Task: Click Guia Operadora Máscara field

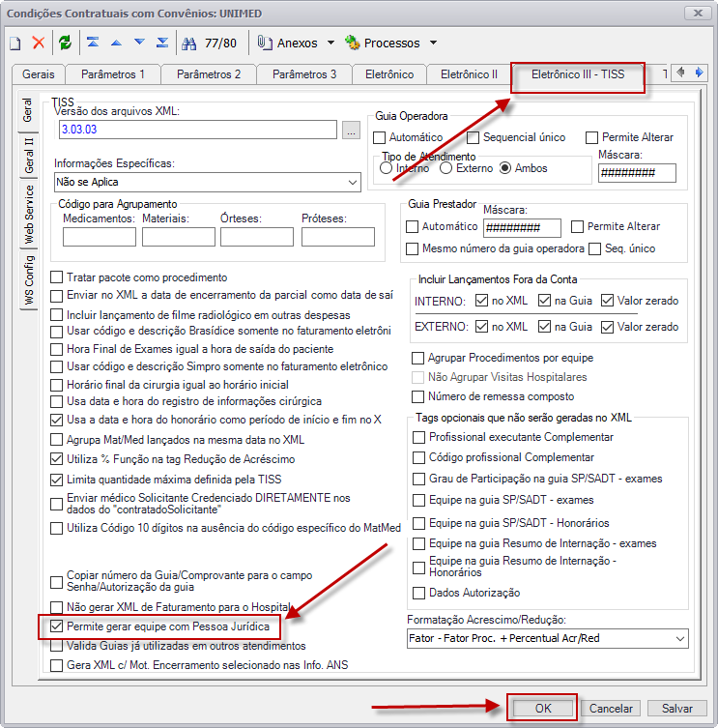Action: [637, 173]
